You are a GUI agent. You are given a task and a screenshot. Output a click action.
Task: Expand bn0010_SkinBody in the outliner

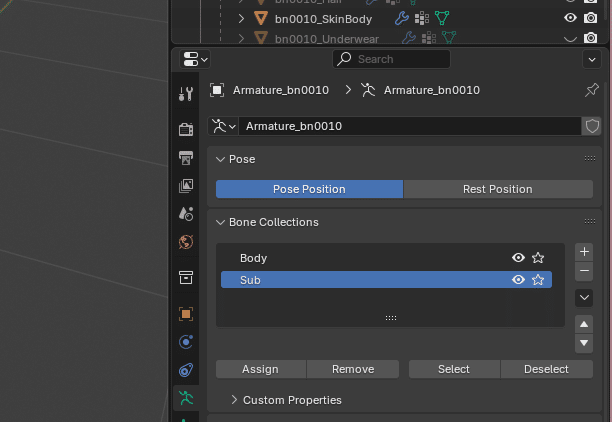pos(241,18)
